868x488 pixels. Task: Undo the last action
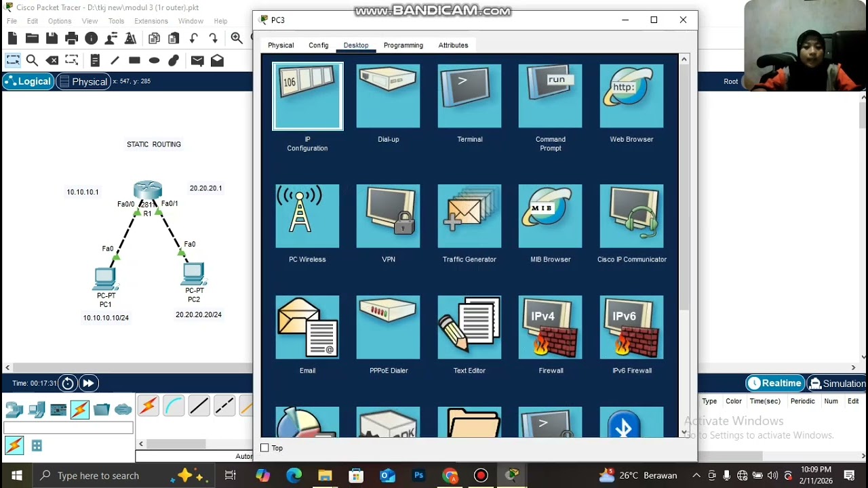click(194, 39)
